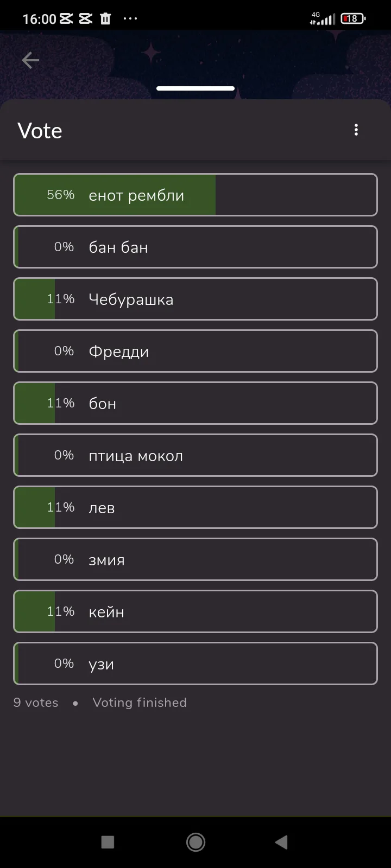This screenshot has width=391, height=868.
Task: Select the бан бан poll option
Action: coord(195,247)
